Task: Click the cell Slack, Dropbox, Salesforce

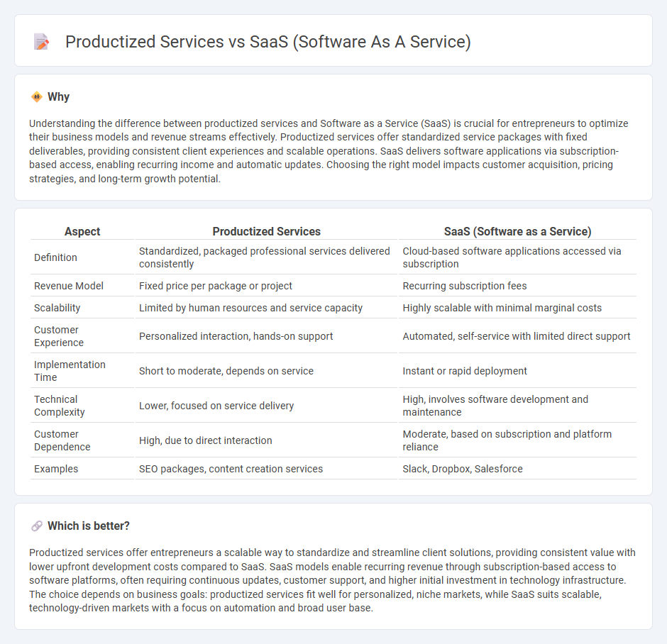Action: click(463, 469)
